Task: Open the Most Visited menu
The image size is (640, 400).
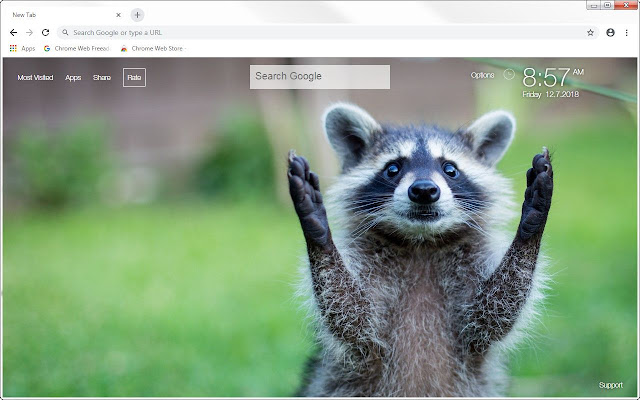Action: pyautogui.click(x=35, y=78)
